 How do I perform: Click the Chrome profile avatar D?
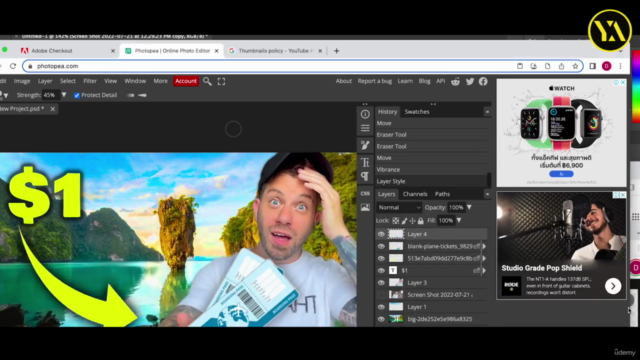point(607,66)
